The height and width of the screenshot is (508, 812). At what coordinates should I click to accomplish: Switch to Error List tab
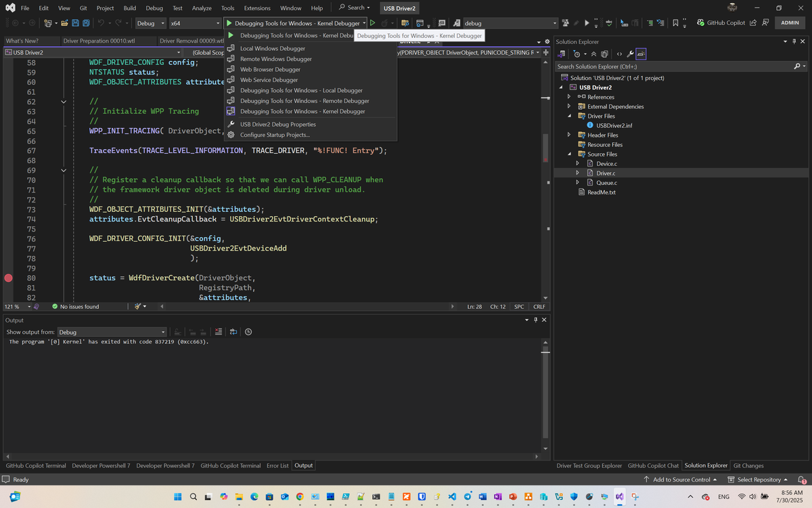(277, 466)
